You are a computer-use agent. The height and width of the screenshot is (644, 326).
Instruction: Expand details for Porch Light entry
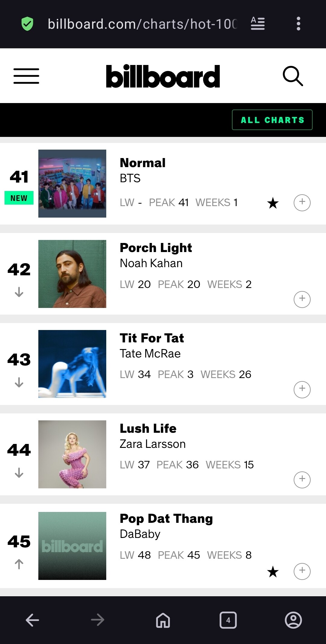pyautogui.click(x=302, y=299)
